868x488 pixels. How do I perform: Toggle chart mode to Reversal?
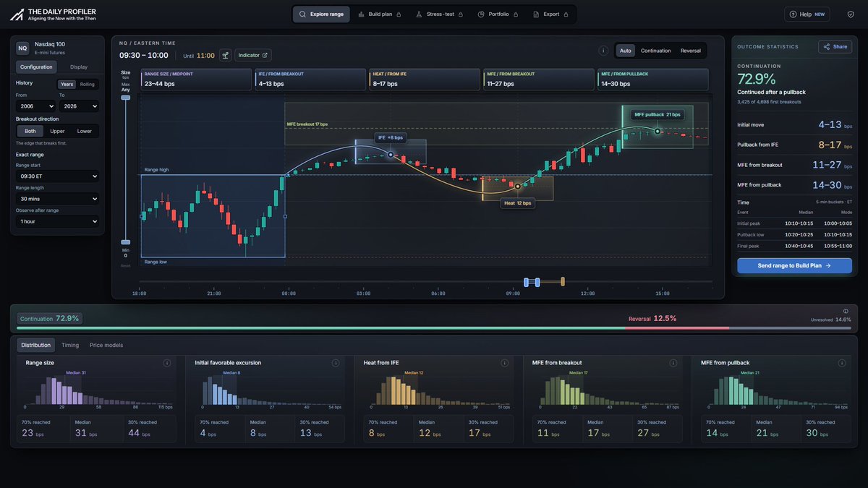click(x=690, y=51)
